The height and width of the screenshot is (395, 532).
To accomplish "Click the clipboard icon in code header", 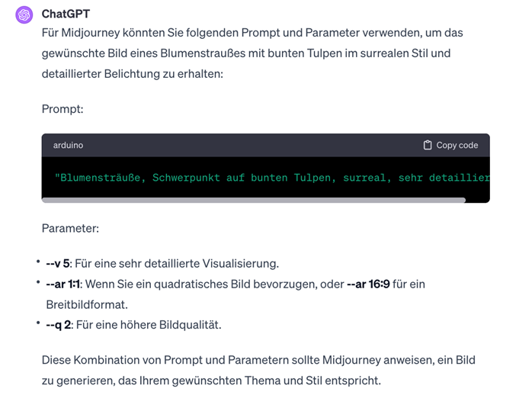I will click(x=428, y=145).
